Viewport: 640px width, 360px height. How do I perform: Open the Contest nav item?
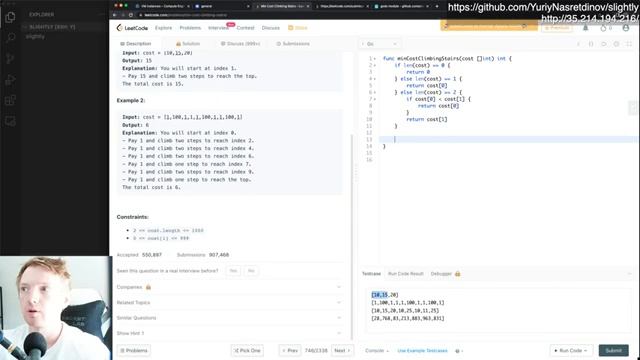(245, 28)
